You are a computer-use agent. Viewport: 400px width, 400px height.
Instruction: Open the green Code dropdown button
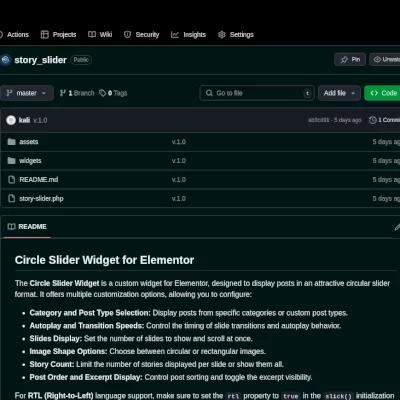click(x=382, y=93)
